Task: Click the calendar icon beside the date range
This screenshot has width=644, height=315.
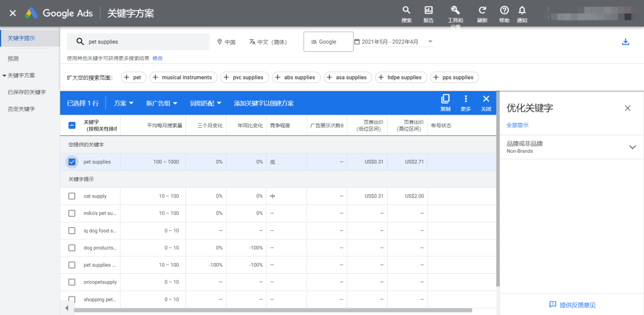Action: [357, 42]
